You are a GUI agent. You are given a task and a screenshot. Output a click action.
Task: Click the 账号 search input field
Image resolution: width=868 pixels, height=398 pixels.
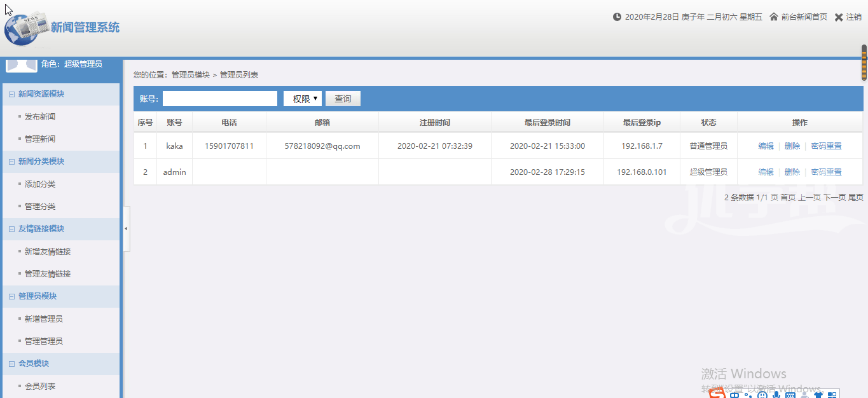220,99
